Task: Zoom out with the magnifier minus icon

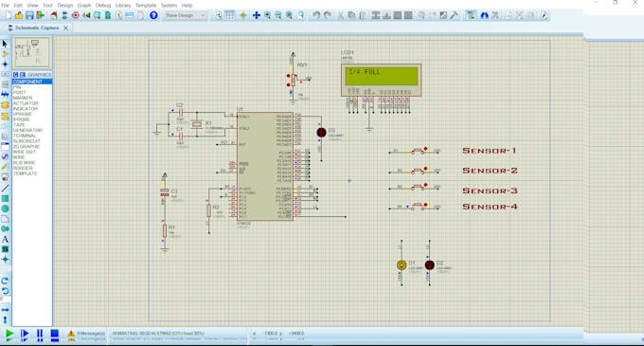Action: (x=278, y=15)
